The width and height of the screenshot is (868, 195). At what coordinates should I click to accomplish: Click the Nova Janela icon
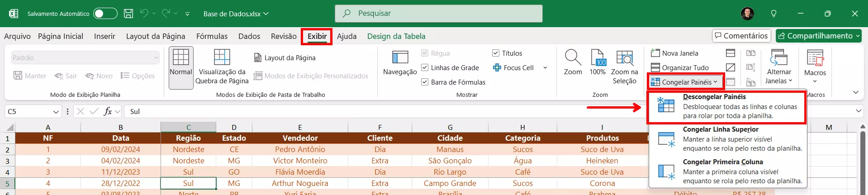[655, 53]
